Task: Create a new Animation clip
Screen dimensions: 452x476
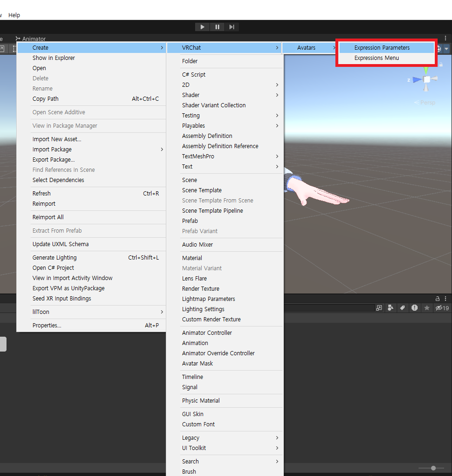Action: click(x=225, y=343)
